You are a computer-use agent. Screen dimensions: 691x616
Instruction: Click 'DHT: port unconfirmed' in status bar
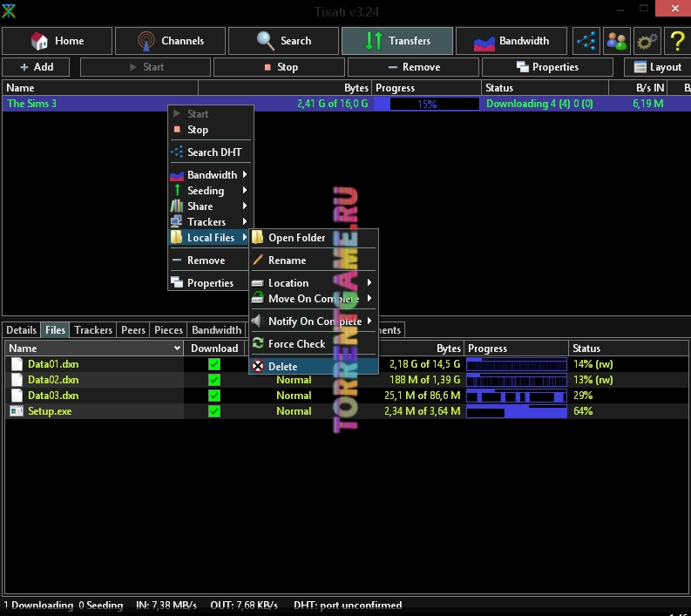click(x=348, y=606)
